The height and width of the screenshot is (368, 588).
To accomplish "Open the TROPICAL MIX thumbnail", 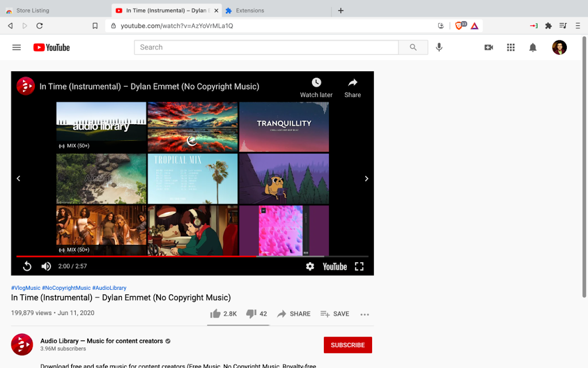I will point(192,178).
